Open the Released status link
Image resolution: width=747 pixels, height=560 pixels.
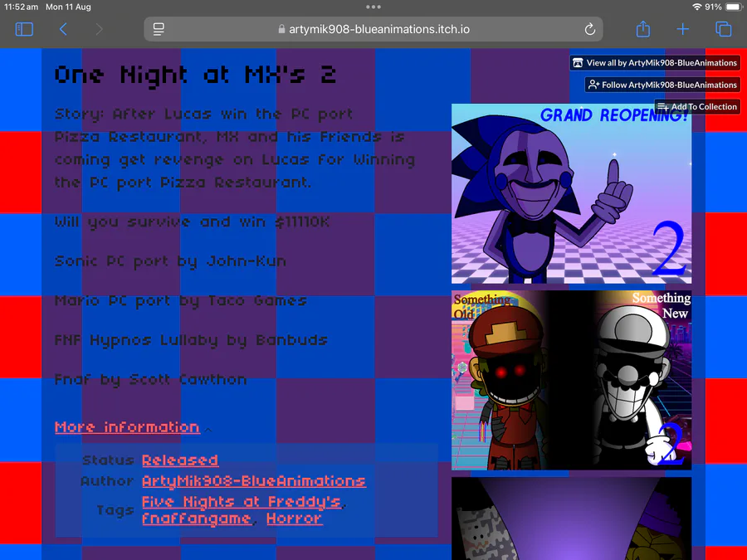click(180, 460)
